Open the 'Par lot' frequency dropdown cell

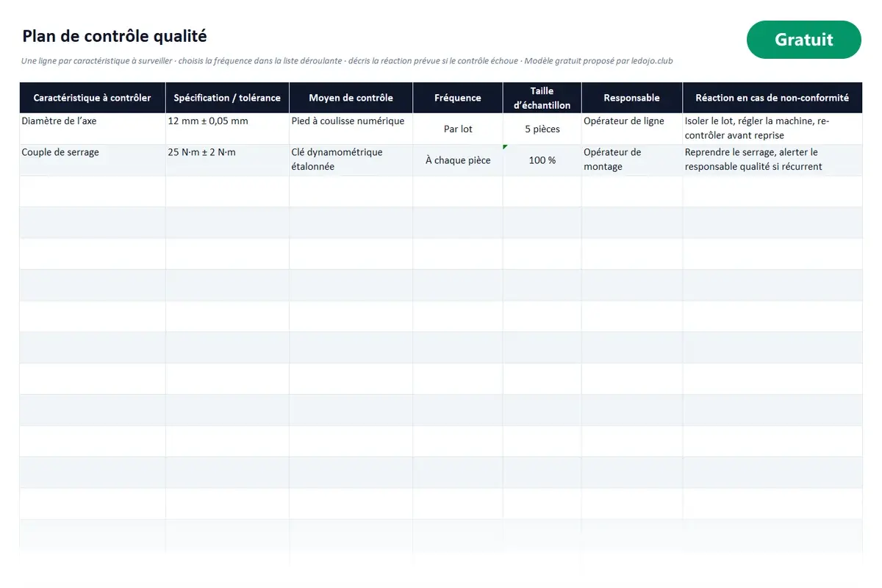pos(458,129)
